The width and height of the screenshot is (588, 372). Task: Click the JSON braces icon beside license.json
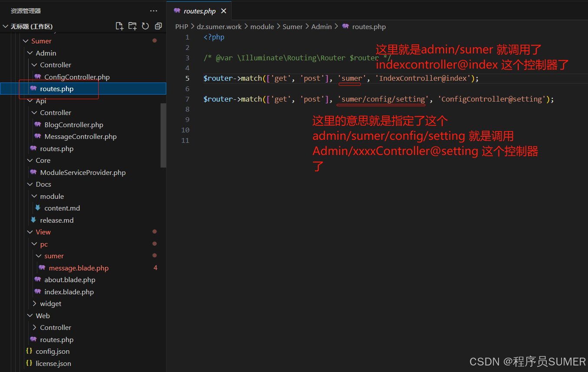pyautogui.click(x=29, y=363)
